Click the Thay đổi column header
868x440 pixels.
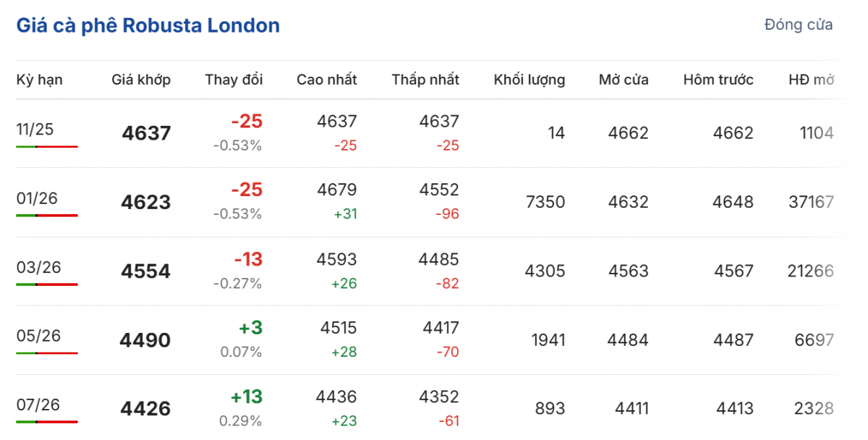234,80
